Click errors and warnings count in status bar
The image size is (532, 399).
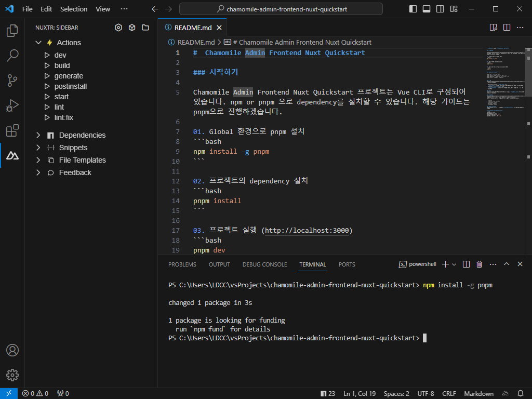click(35, 394)
